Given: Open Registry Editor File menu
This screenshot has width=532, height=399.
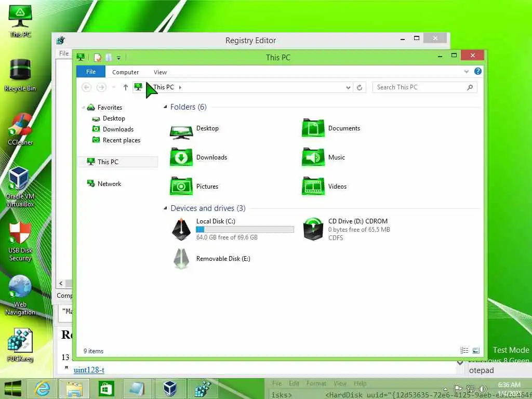Looking at the screenshot, I should coord(64,54).
